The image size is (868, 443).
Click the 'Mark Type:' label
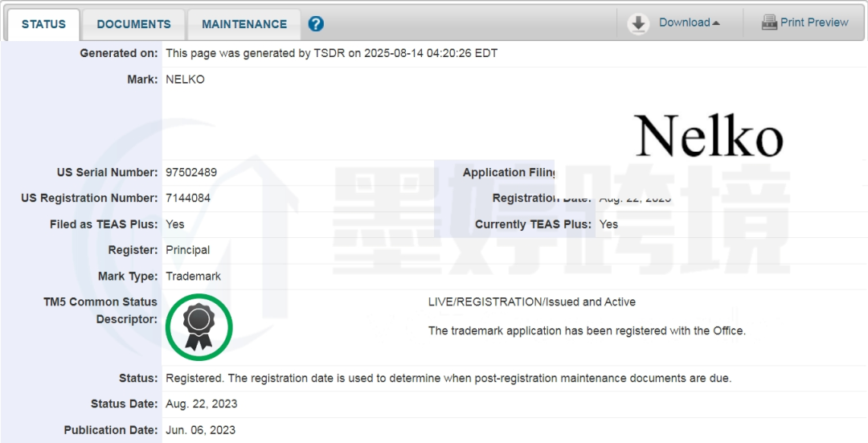(128, 276)
